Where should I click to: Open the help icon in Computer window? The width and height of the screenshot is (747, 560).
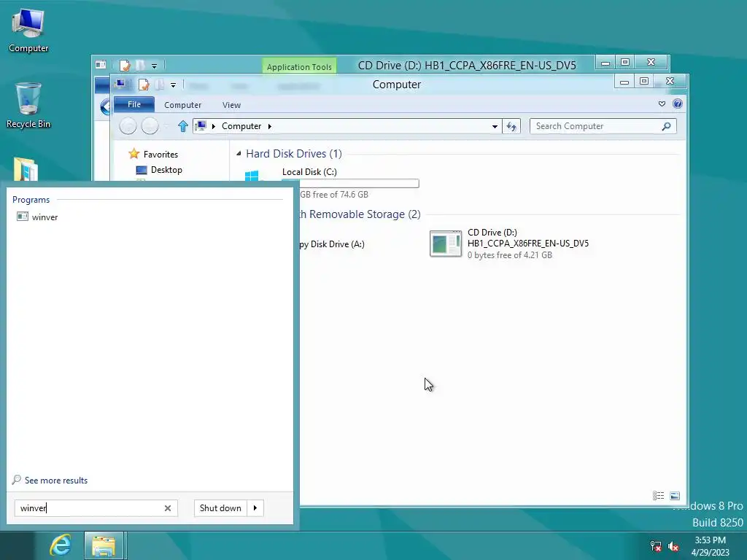[x=678, y=104]
